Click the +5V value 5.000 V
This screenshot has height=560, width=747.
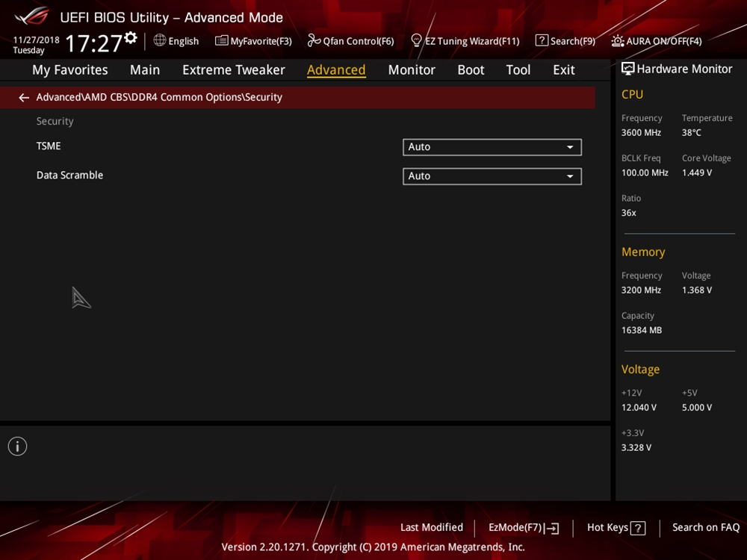point(696,408)
